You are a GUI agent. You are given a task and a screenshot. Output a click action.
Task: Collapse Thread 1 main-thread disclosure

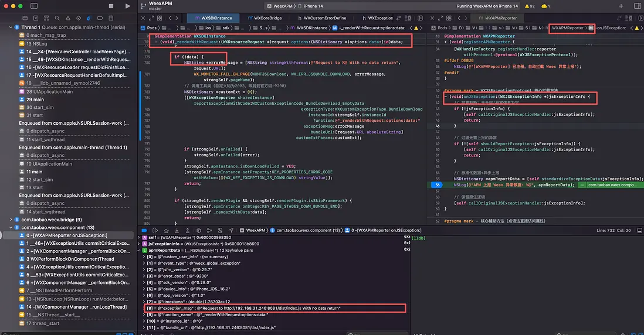point(12,28)
